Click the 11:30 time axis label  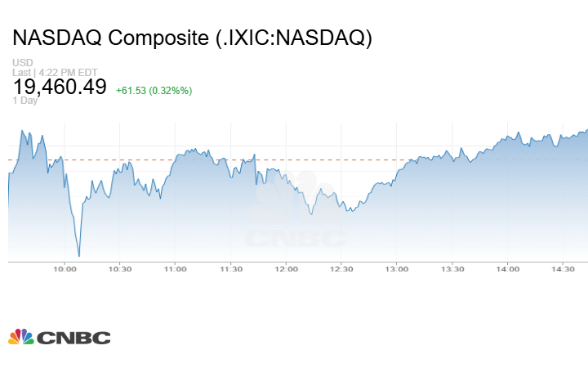click(230, 269)
